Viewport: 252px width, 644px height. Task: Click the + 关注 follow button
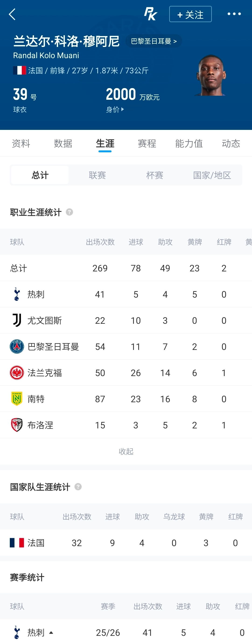click(x=190, y=14)
